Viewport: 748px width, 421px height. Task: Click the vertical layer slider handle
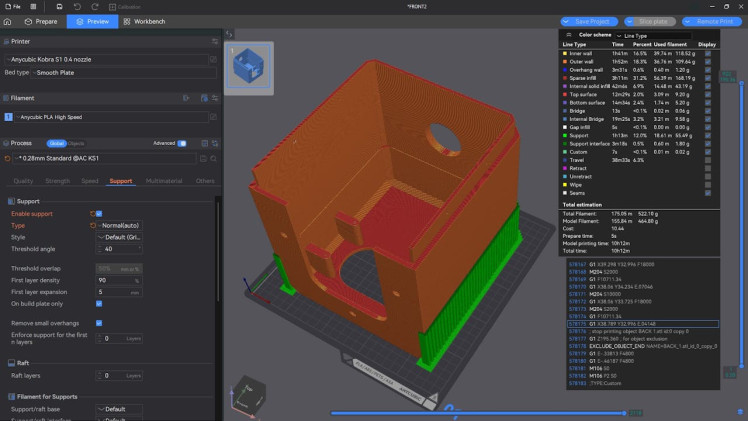tap(742, 83)
